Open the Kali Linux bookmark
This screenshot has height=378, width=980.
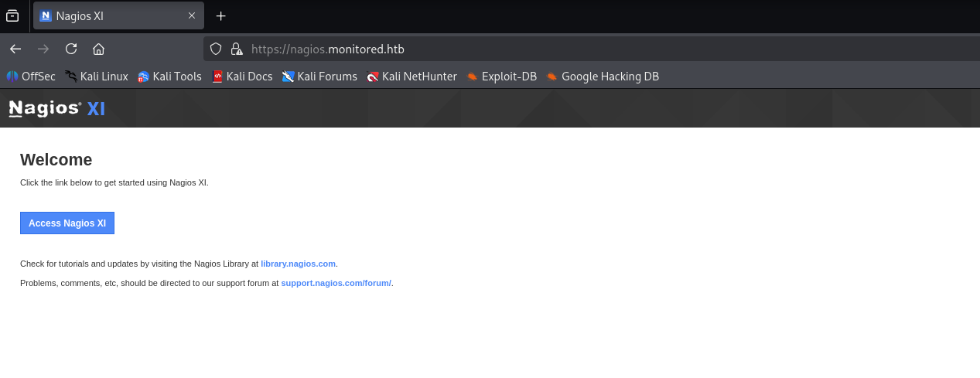[x=97, y=76]
